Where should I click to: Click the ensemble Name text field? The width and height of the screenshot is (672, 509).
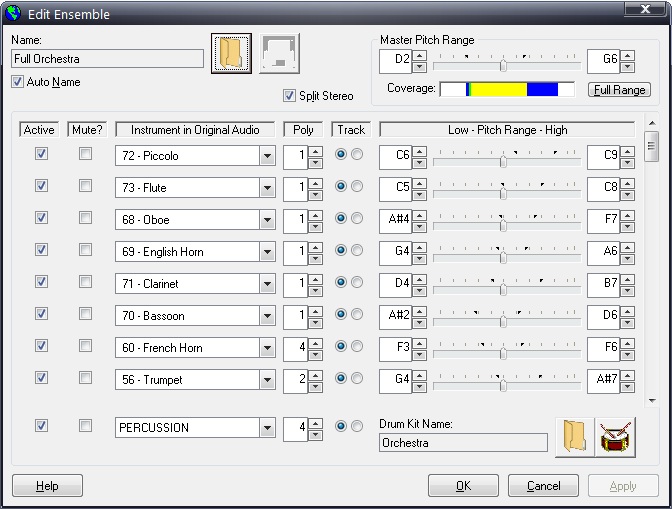point(108,59)
